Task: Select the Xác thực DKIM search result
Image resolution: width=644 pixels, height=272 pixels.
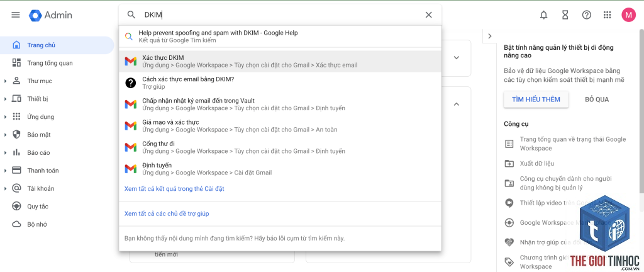Action: 280,61
